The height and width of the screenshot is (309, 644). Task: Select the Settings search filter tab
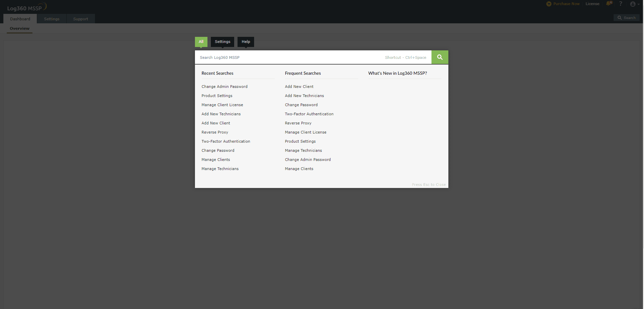pos(222,42)
